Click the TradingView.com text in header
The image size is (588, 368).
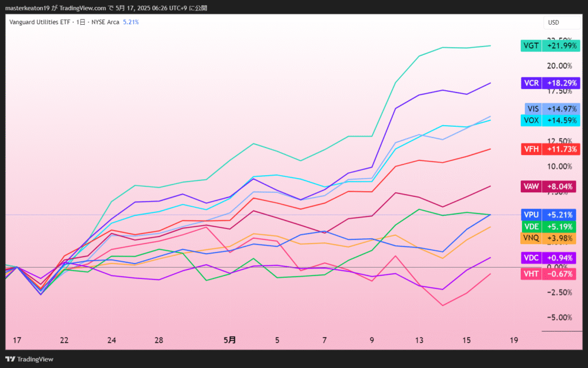tap(83, 8)
